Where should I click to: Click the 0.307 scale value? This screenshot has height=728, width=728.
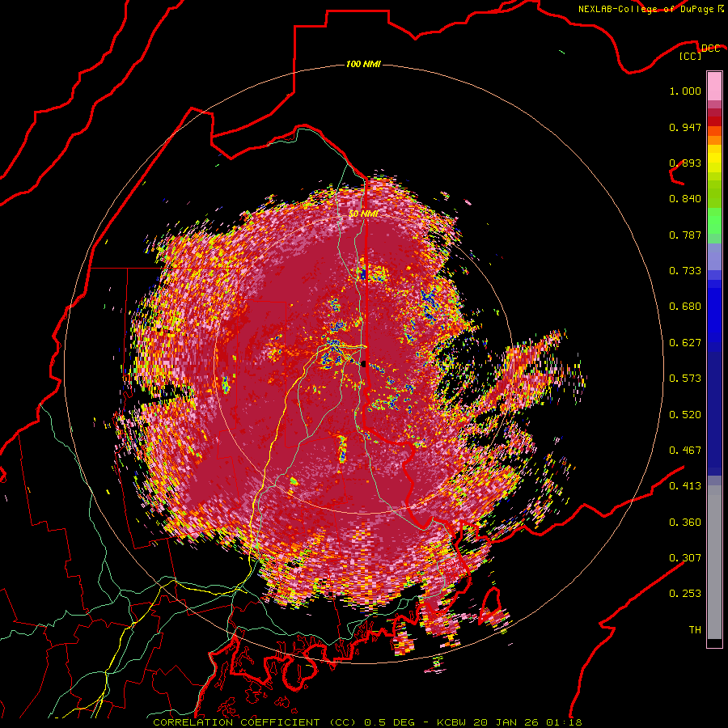tap(685, 558)
